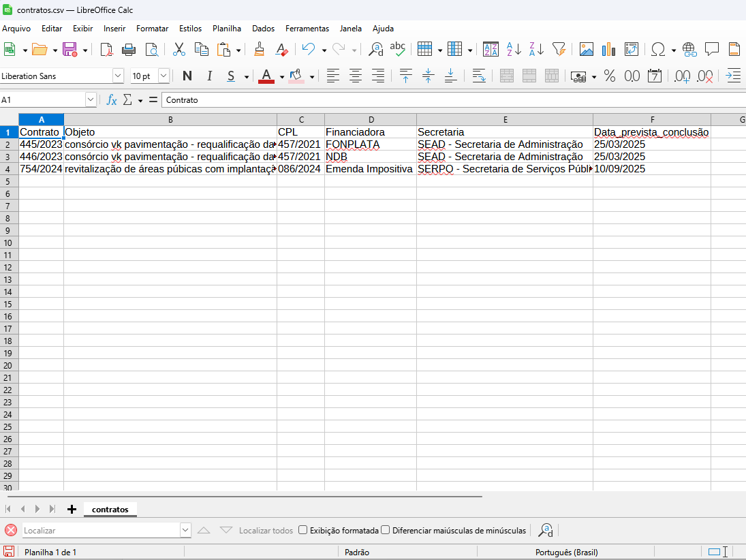
Task: Expand the Name Box dropdown arrow
Action: tap(91, 100)
